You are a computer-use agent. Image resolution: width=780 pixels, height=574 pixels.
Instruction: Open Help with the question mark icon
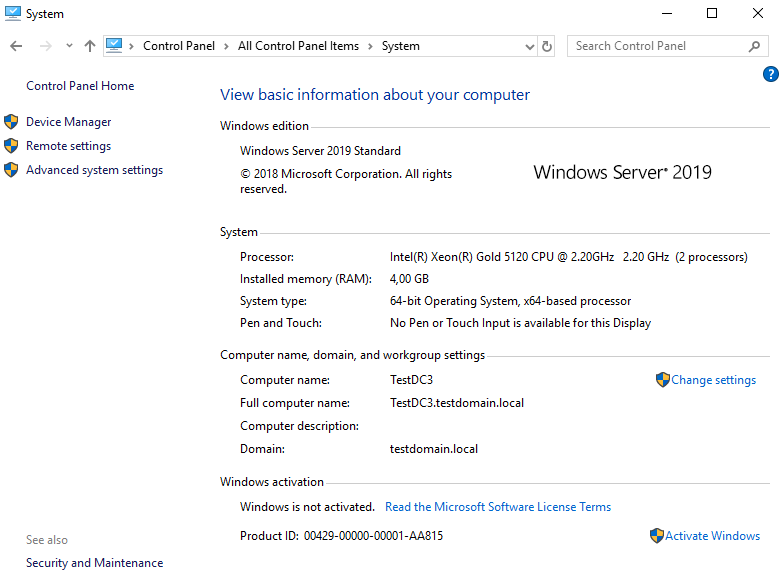[x=771, y=74]
